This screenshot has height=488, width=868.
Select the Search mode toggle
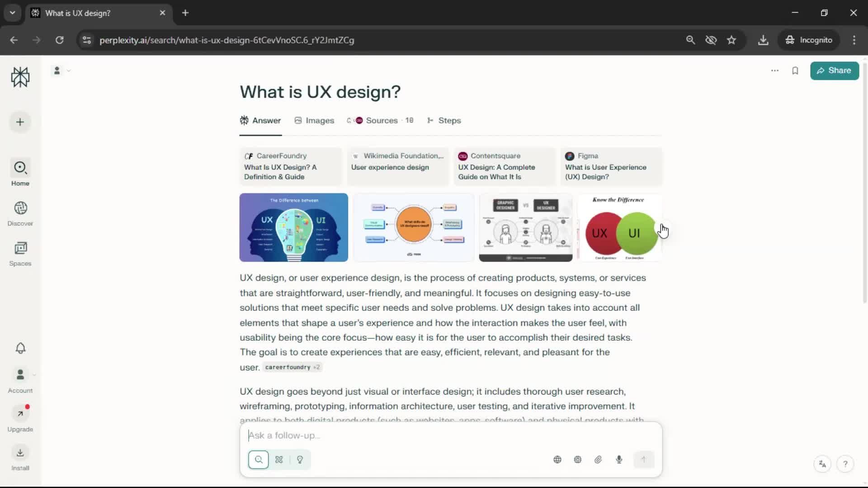(x=259, y=460)
